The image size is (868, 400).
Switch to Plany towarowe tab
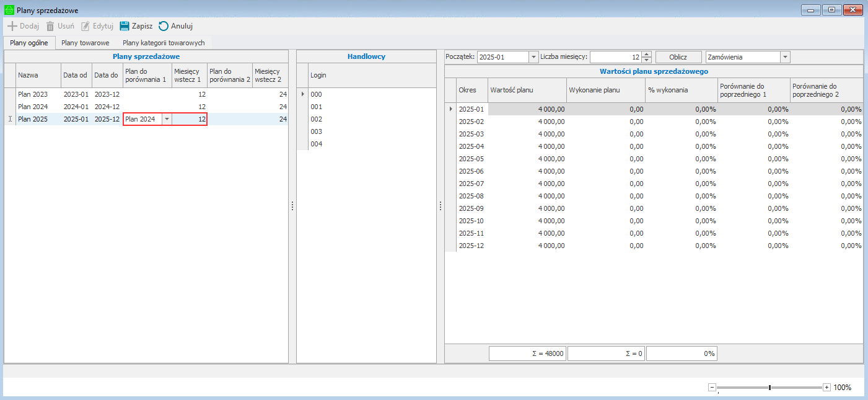tap(85, 43)
